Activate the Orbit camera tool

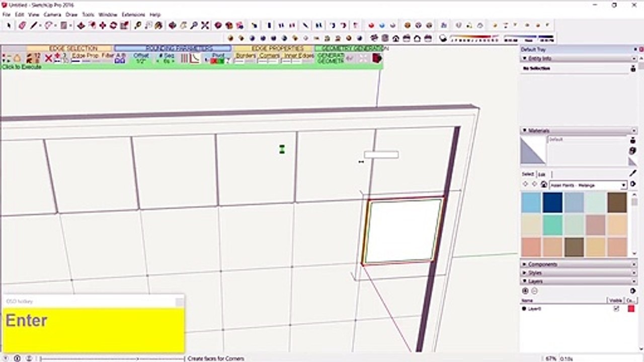click(x=172, y=25)
